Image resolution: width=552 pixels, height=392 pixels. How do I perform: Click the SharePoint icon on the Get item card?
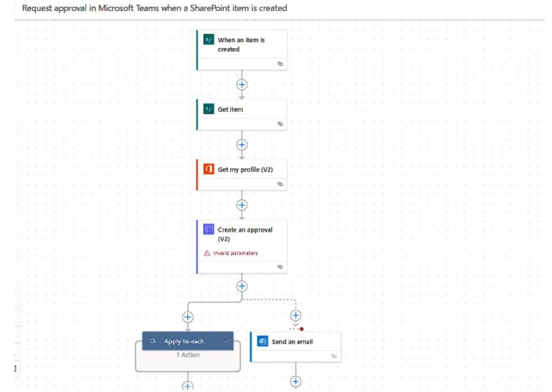[209, 109]
